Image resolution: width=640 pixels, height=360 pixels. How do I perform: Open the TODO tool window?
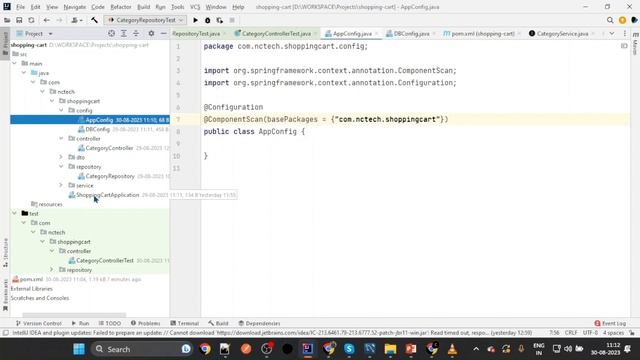[110, 323]
